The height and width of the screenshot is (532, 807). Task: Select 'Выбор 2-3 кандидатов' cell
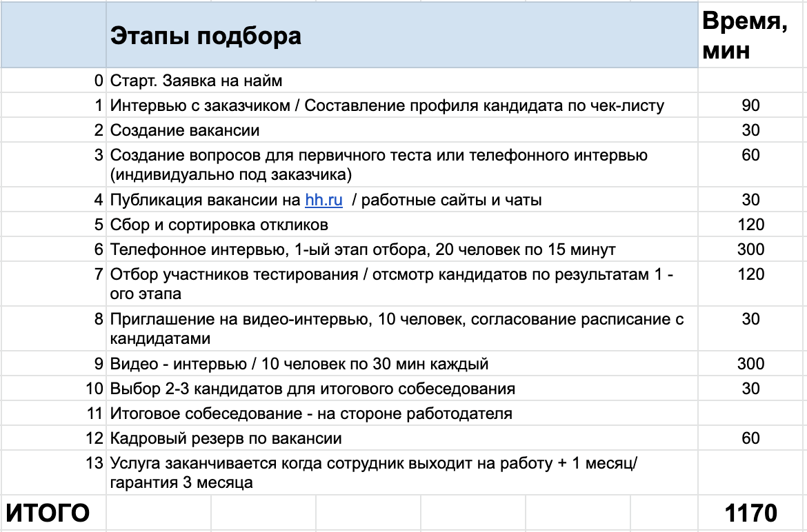pyautogui.click(x=312, y=389)
